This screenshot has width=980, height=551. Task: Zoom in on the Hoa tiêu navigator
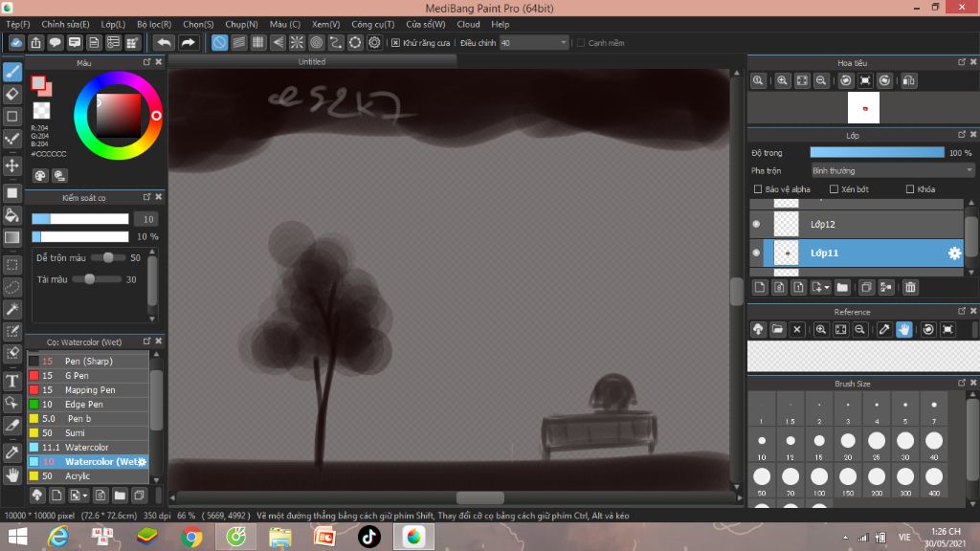pos(782,80)
